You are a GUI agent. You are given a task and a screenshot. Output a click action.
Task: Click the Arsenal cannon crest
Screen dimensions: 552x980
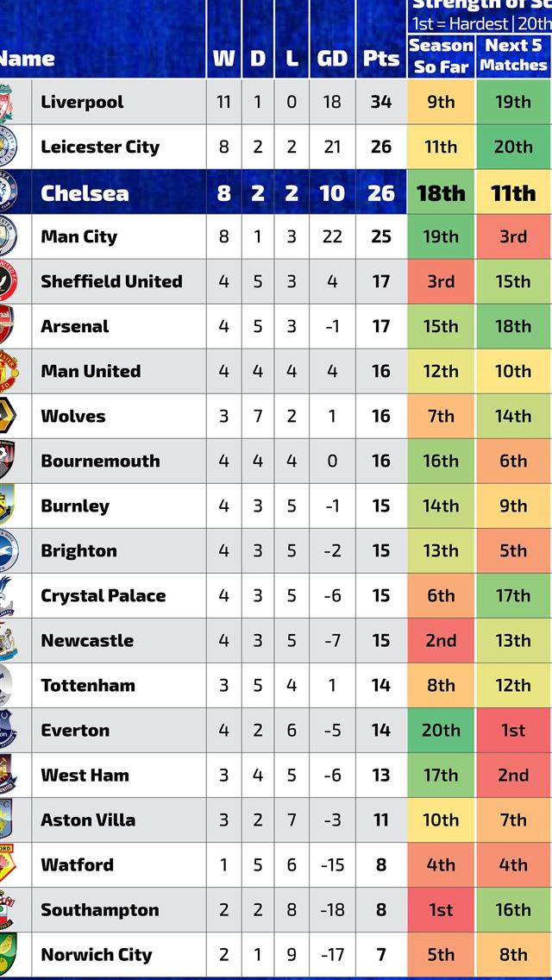pyautogui.click(x=7, y=326)
